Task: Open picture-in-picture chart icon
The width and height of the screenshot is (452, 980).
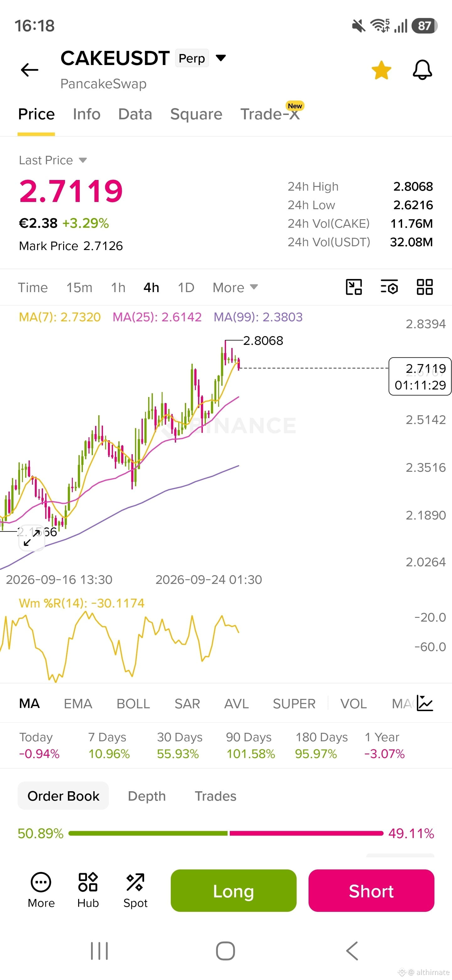Action: 353,287
